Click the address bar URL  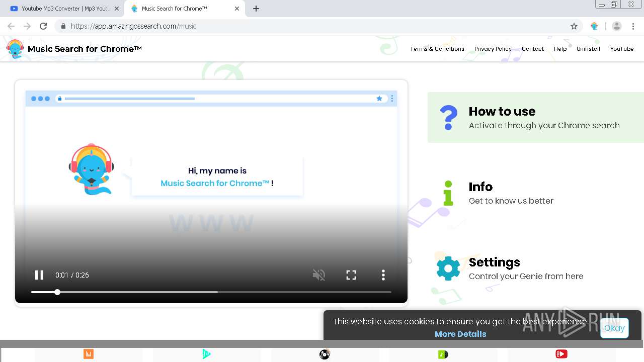133,26
